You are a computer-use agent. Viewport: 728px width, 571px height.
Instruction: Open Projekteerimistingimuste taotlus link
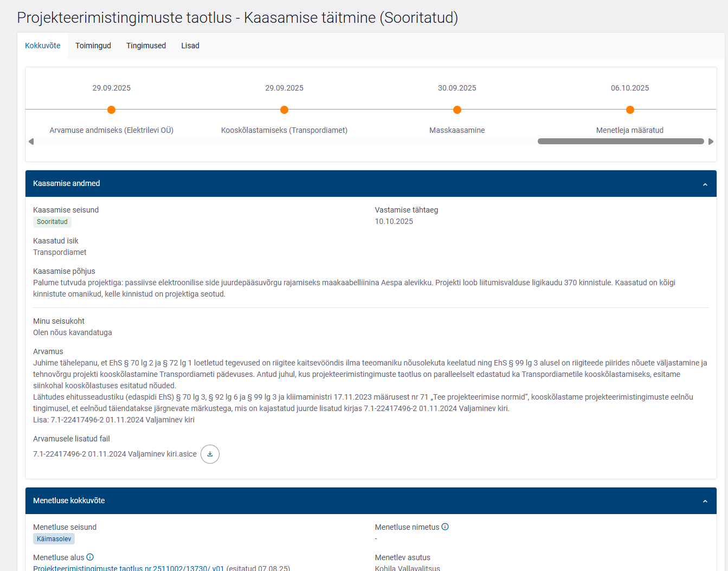pos(128,568)
